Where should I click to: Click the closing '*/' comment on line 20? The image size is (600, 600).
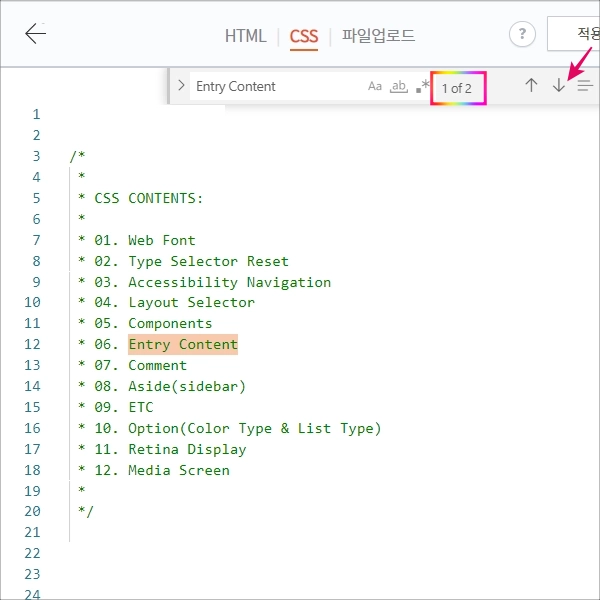point(85,512)
